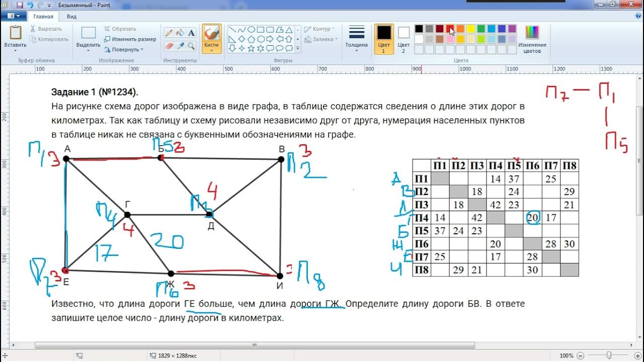The image size is (644, 362).
Task: Click the zoom slider in status bar
Action: pos(608,355)
